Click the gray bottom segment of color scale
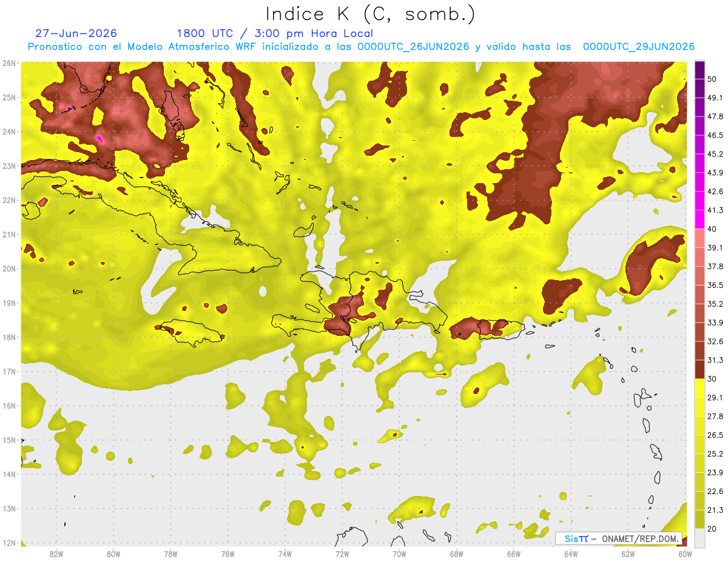The width and height of the screenshot is (728, 562). coord(699,537)
